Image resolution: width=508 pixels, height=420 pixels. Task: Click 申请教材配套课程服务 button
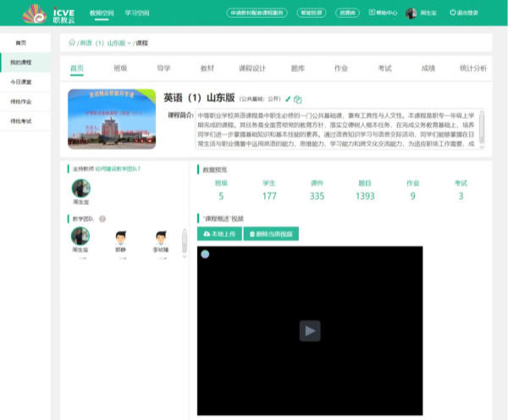pyautogui.click(x=257, y=13)
